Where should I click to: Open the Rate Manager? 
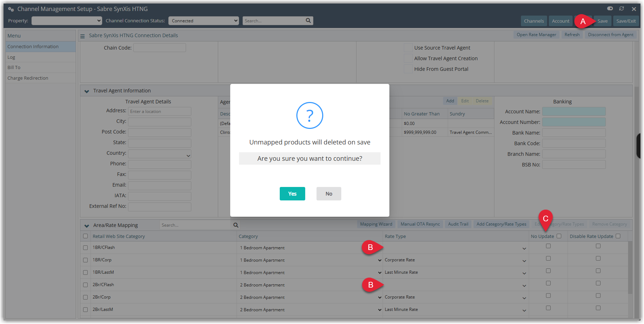tap(536, 35)
